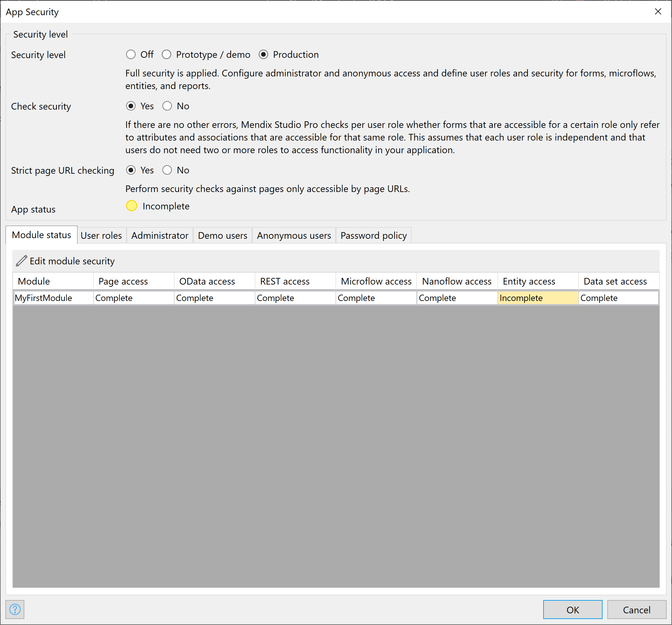Click Complete under OData access
672x625 pixels.
pos(215,297)
